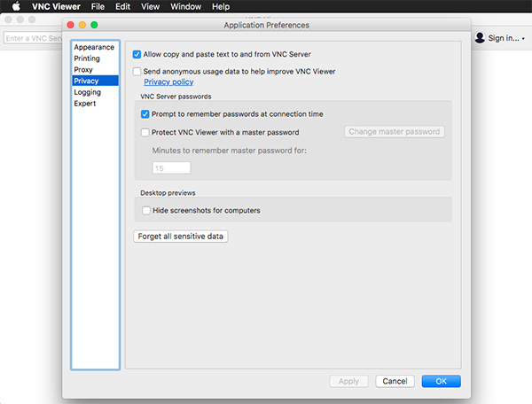The height and width of the screenshot is (404, 532).
Task: Open the Help menu
Action: pyautogui.click(x=221, y=6)
